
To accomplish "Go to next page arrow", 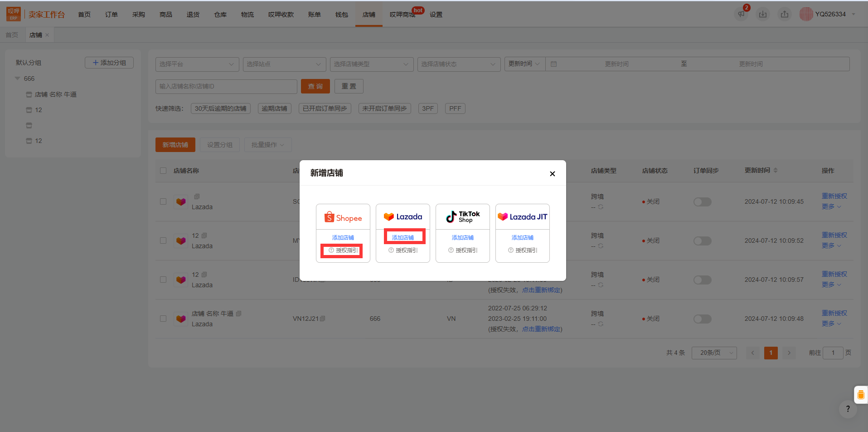I will (x=789, y=353).
